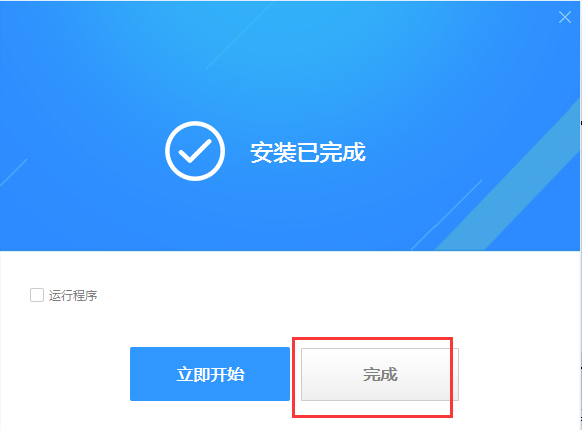Click the circled checkmark success icon
The height and width of the screenshot is (430, 582).
tap(195, 151)
